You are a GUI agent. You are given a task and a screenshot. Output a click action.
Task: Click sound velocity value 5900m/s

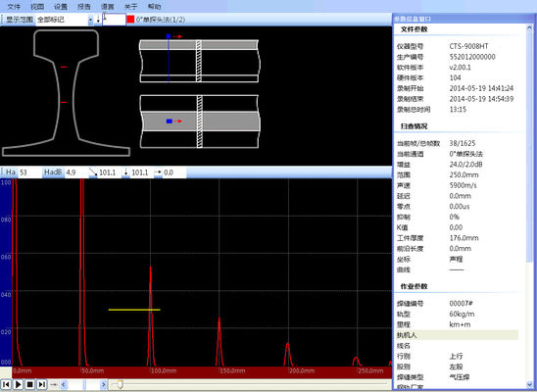tap(463, 185)
